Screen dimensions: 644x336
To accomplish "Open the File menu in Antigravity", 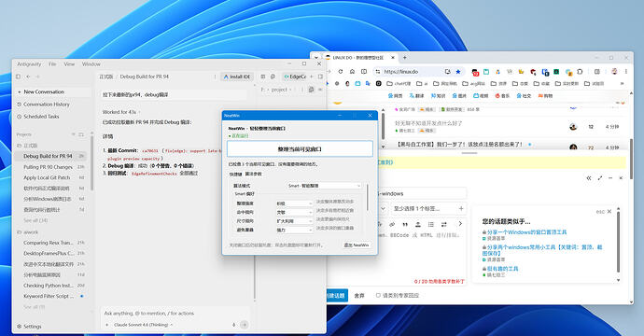I will point(52,64).
